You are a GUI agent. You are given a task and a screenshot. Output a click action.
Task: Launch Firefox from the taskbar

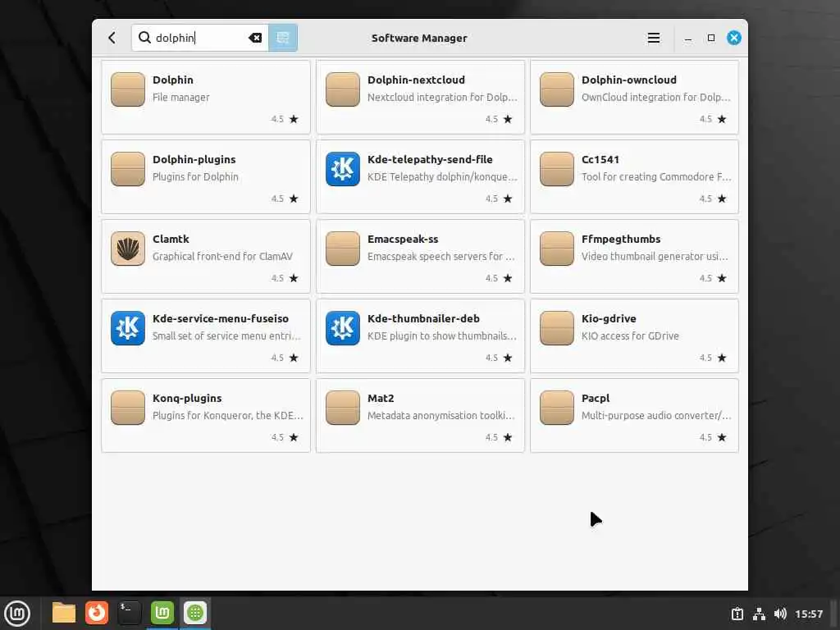[x=97, y=613]
